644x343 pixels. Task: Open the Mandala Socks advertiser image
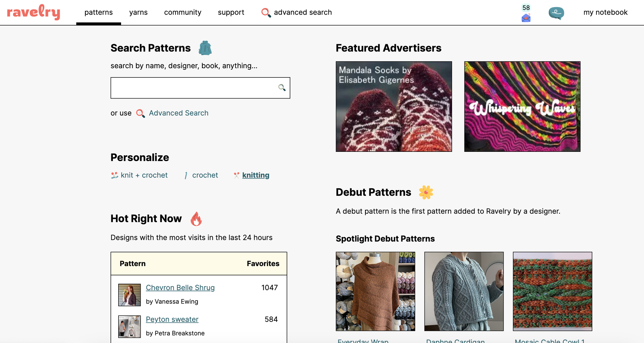click(394, 106)
